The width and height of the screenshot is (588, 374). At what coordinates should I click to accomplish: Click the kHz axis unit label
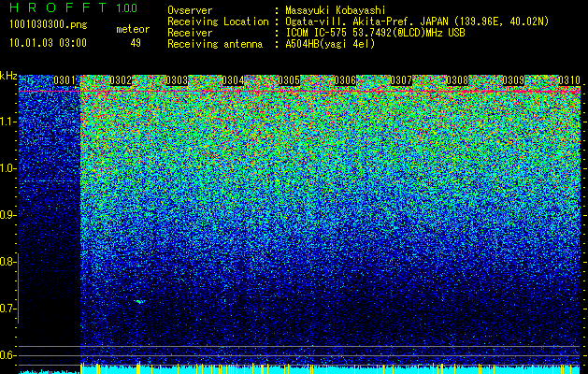pos(8,76)
